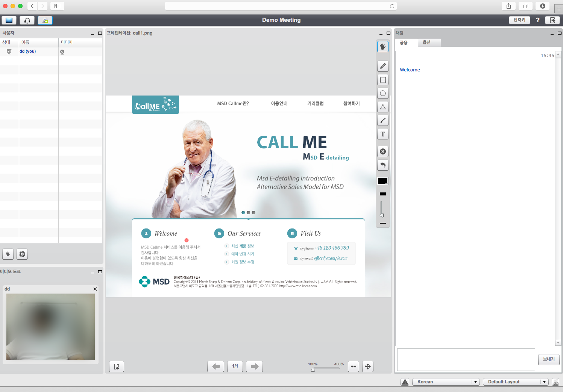Maximize the 채팅 chat panel
The image size is (563, 392).
pos(560,33)
